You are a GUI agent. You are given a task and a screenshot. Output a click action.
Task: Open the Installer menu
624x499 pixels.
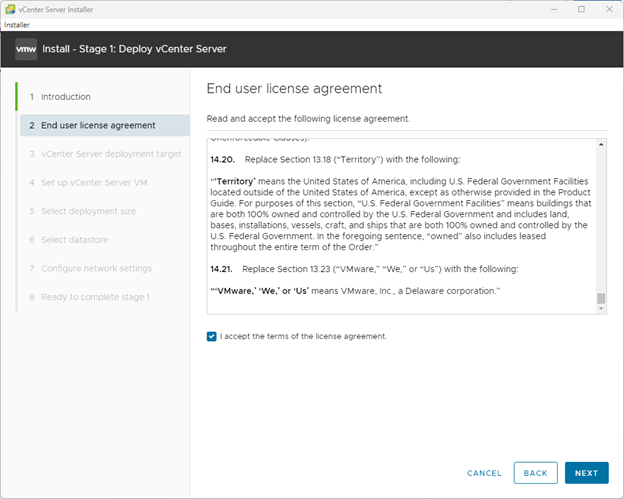pyautogui.click(x=17, y=25)
